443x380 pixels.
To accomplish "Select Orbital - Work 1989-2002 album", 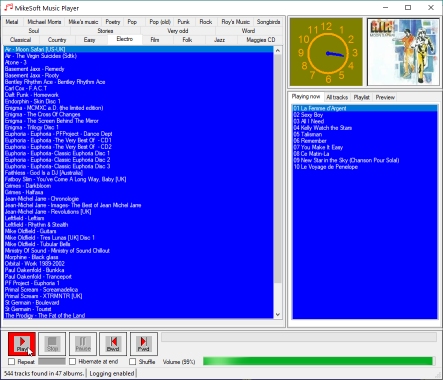I will tap(138, 264).
